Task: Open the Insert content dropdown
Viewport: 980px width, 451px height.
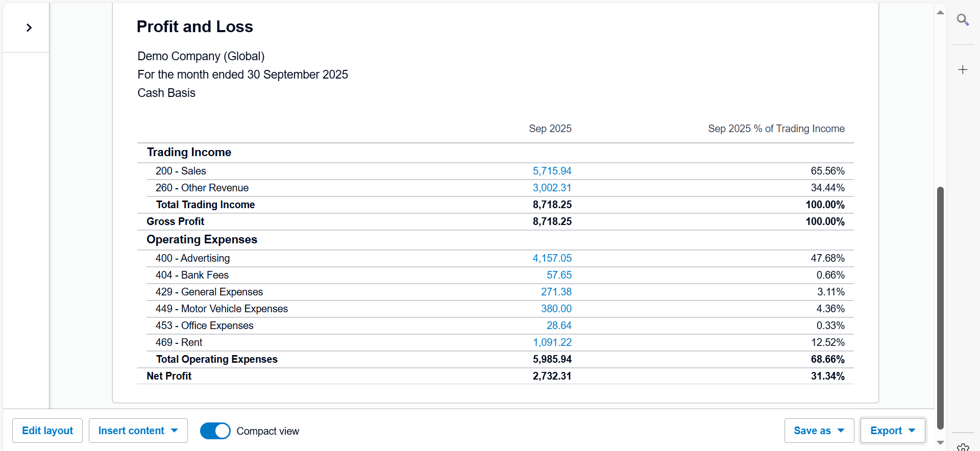Action: tap(138, 431)
